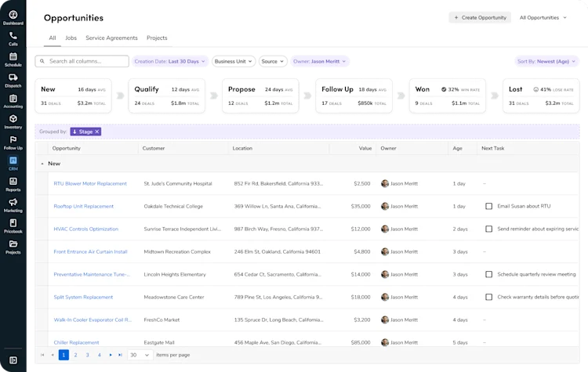The image size is (588, 372).
Task: Open the Pricebook sidebar icon
Action: pos(13,223)
